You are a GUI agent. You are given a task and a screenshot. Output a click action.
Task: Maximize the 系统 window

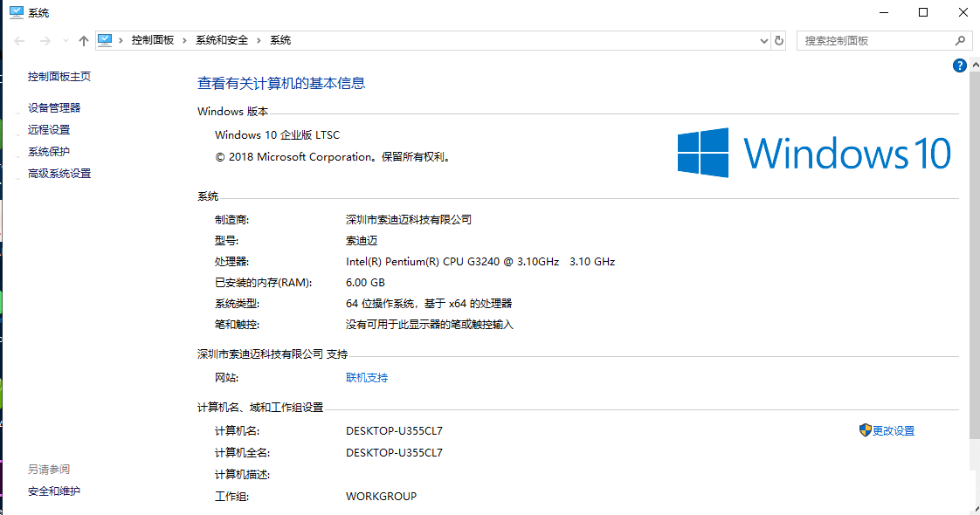[923, 12]
